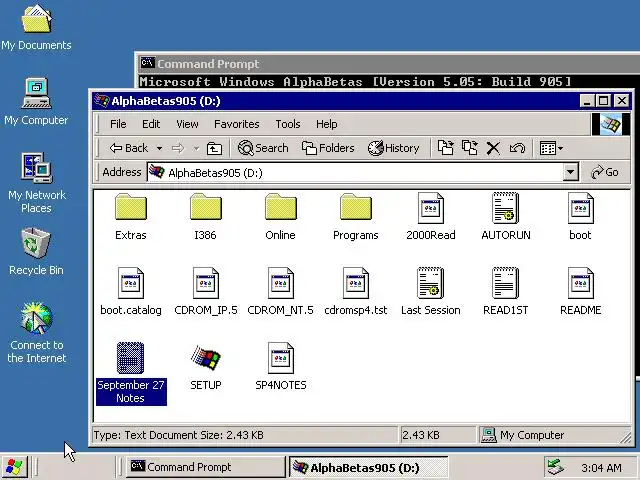Click the Windows Start button
Image resolution: width=640 pixels, height=480 pixels.
coord(14,467)
